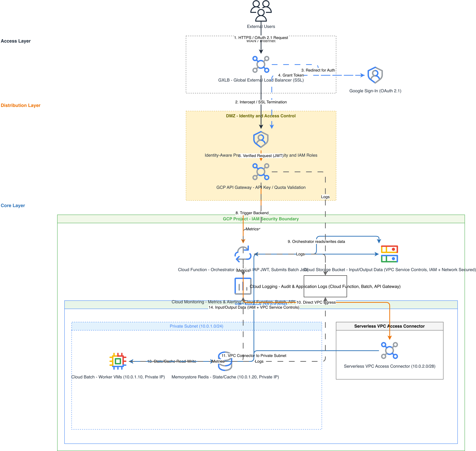Click the GXLB load balancer label text

point(261,80)
